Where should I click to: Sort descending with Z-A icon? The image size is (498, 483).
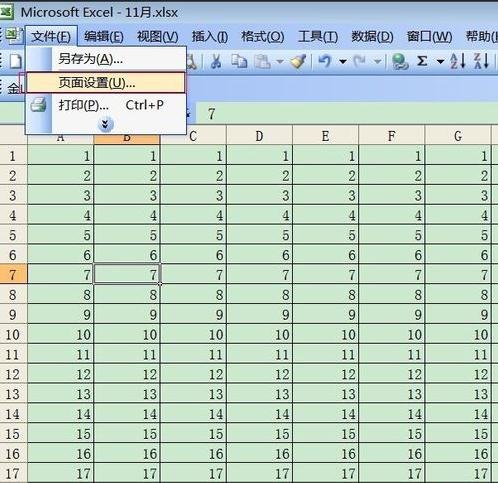481,61
